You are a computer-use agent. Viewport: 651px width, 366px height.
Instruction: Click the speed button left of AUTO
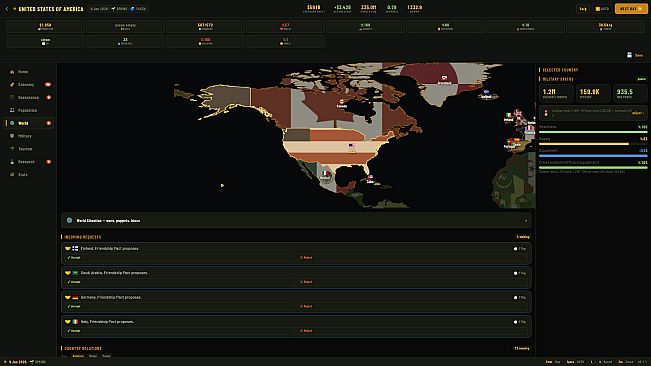click(583, 9)
